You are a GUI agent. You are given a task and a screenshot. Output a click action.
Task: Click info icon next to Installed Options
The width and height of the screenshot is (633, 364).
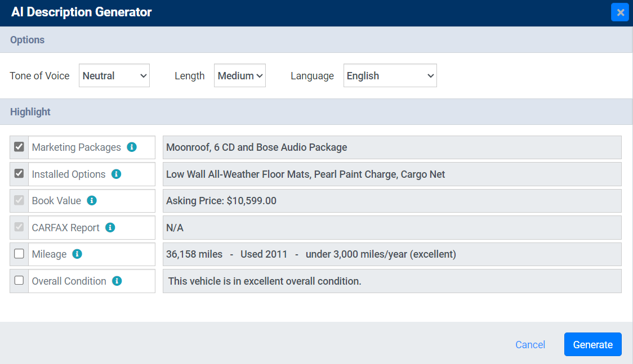pos(116,174)
